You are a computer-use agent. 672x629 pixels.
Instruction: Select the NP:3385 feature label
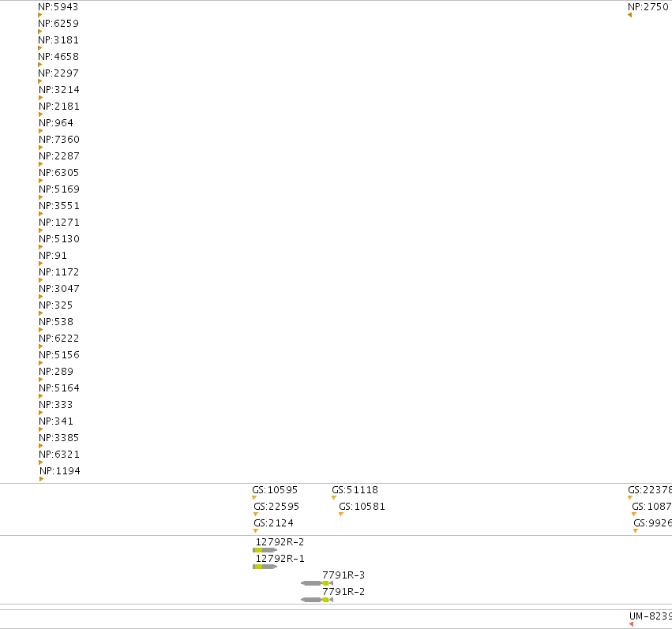59,438
